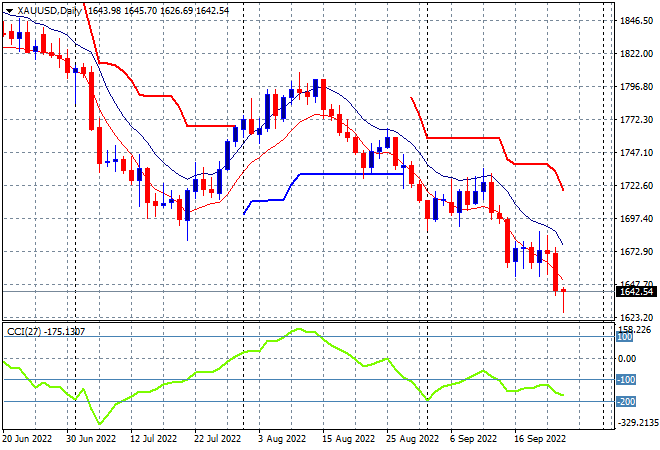Click the CCI scale value -329.2135
660x450 pixels.
tap(637, 423)
